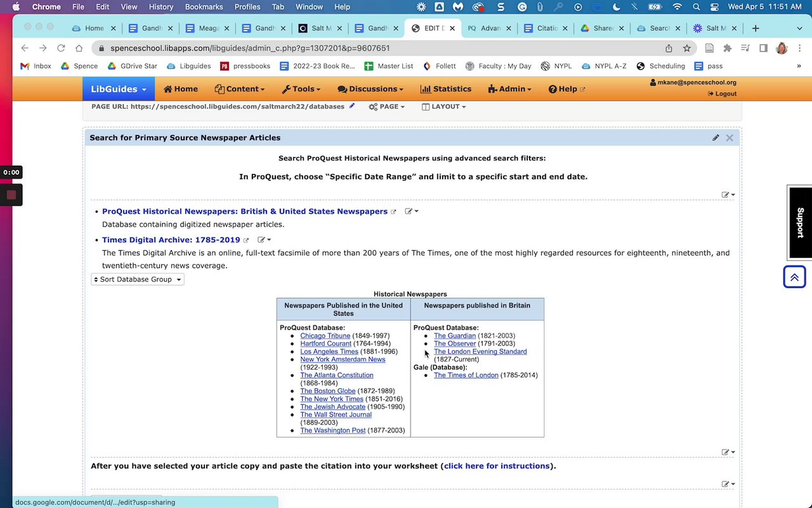812x508 pixels.
Task: Open edit dropdown below citation instructions text
Action: [x=728, y=484]
